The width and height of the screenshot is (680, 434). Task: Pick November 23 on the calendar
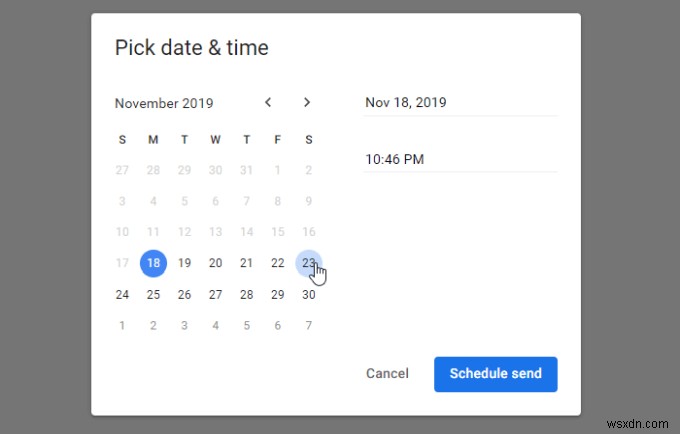pyautogui.click(x=309, y=263)
